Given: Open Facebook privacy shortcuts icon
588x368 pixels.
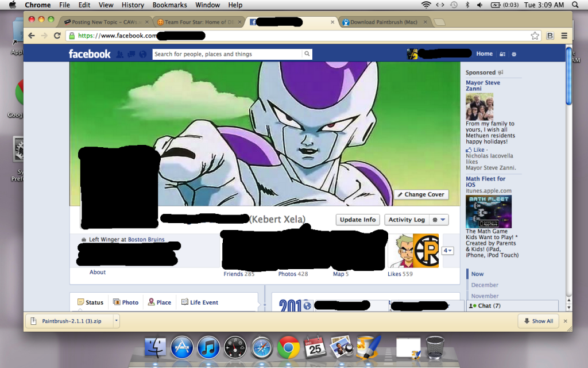Looking at the screenshot, I should point(502,54).
